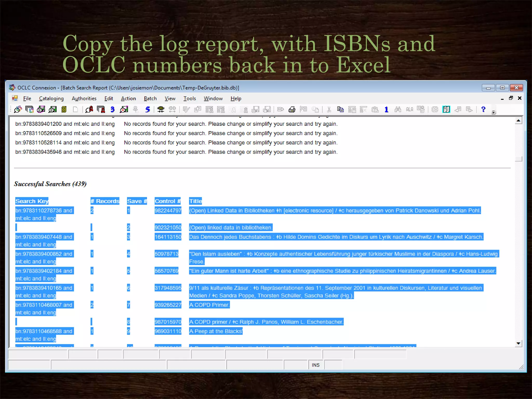Click the Paste clipboard icon
Viewport: 532px width, 399px height.
(375, 109)
